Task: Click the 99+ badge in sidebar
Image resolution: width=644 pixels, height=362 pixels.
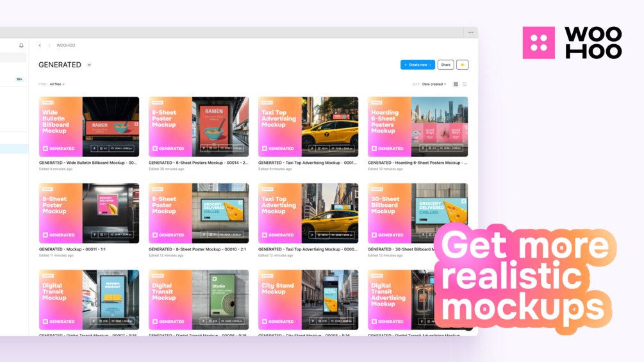Action: pyautogui.click(x=19, y=79)
